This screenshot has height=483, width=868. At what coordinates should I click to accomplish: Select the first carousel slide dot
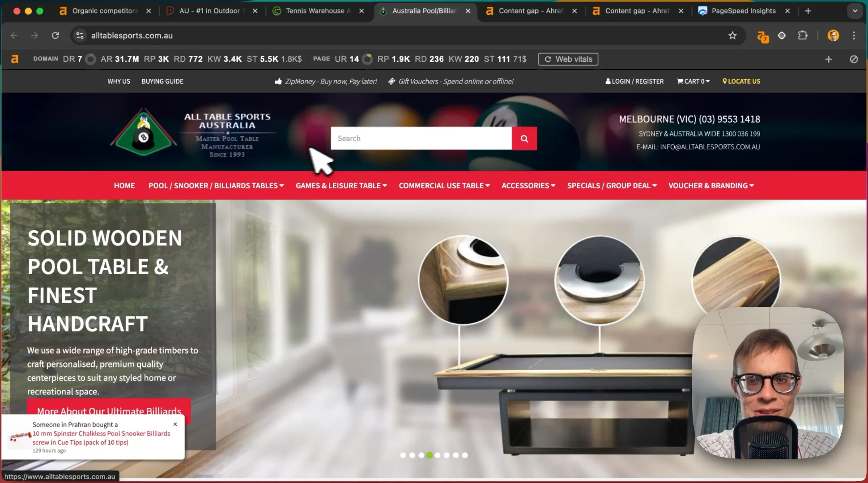click(x=403, y=455)
